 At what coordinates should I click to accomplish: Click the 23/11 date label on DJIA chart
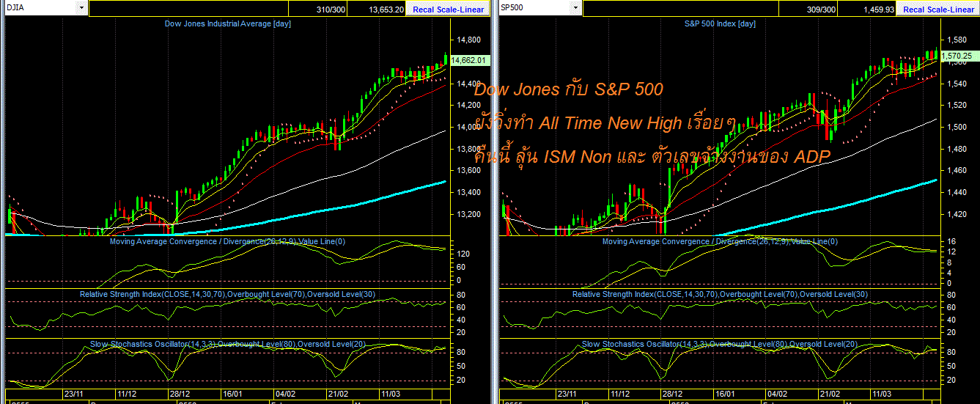[x=73, y=394]
